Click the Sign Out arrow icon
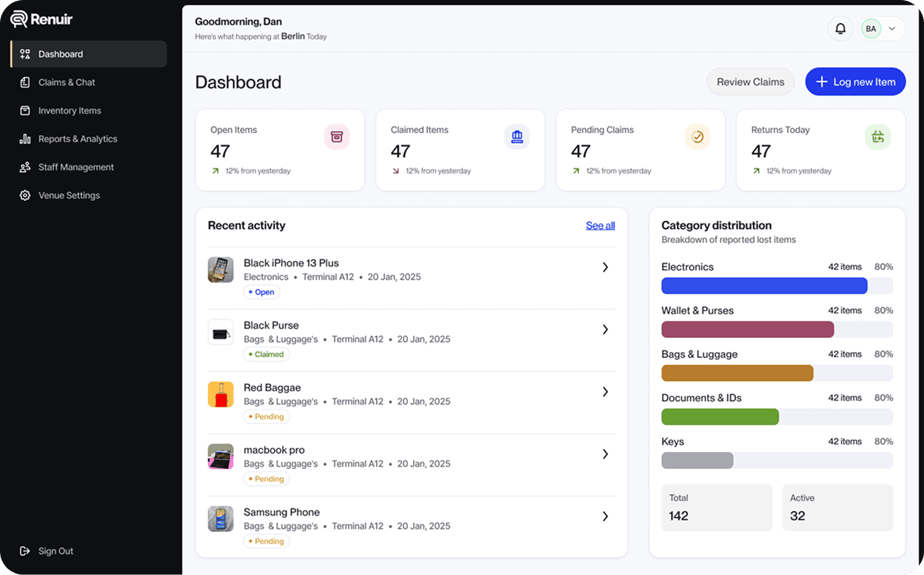The height and width of the screenshot is (575, 924). coord(25,551)
